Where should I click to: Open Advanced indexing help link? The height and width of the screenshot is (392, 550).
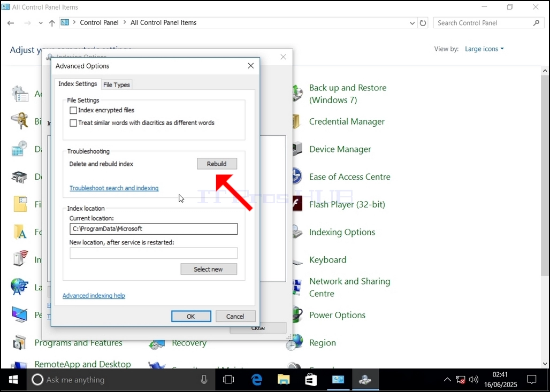(x=94, y=296)
